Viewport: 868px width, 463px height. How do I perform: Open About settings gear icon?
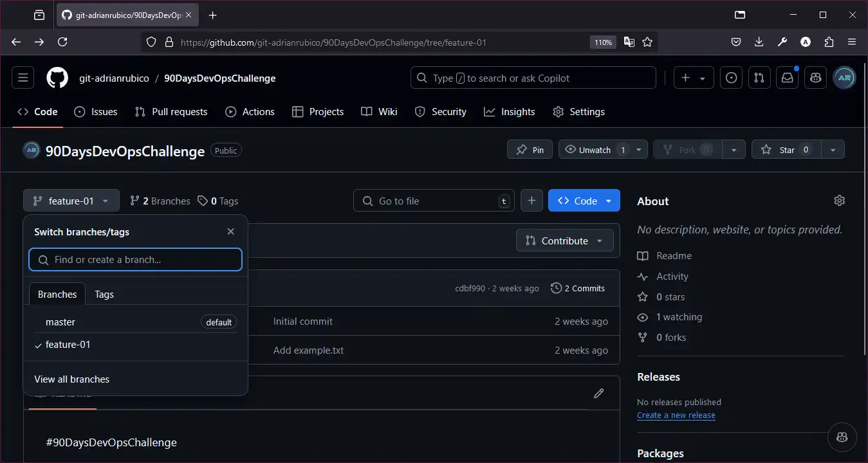839,201
